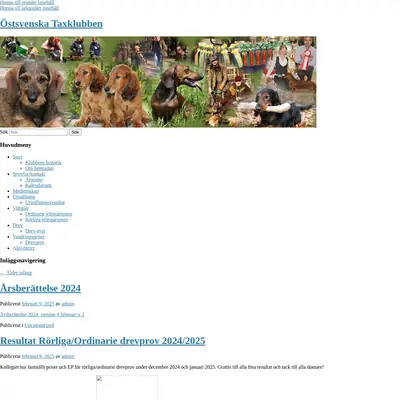The height and width of the screenshot is (400, 400).
Task: Open 'Årsberättelse 2024, version 8 februari v 2' file link
Action: click(42, 314)
